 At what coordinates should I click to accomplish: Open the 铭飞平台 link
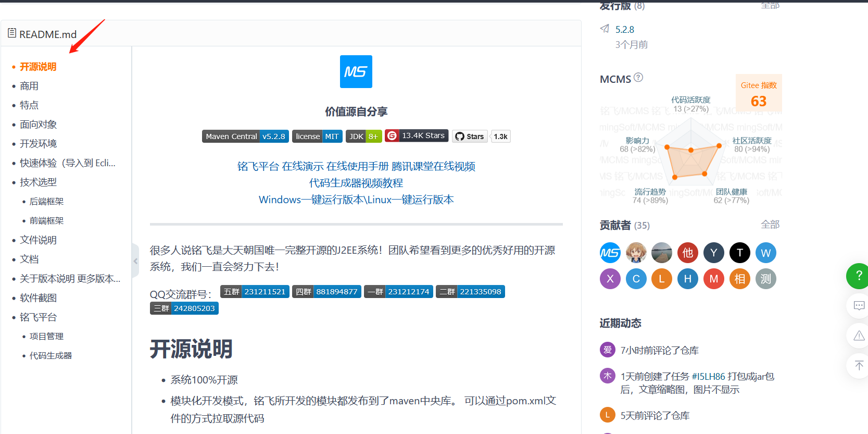(258, 166)
